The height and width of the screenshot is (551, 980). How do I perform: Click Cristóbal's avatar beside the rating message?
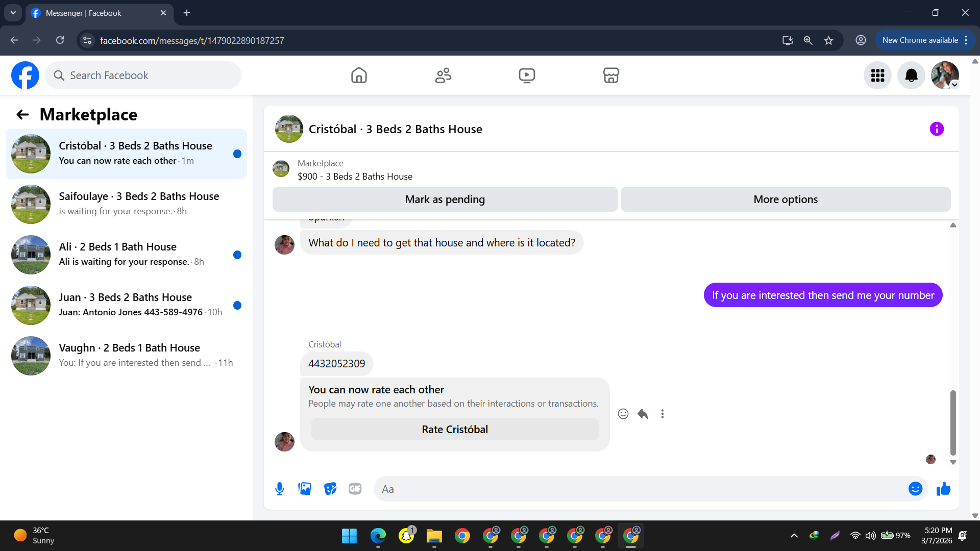[x=284, y=442]
